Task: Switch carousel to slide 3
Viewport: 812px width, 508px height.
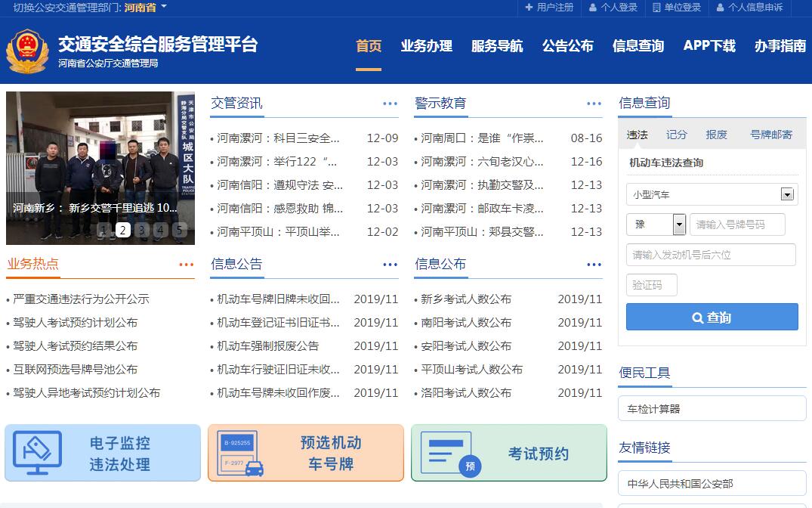Action: (142, 230)
